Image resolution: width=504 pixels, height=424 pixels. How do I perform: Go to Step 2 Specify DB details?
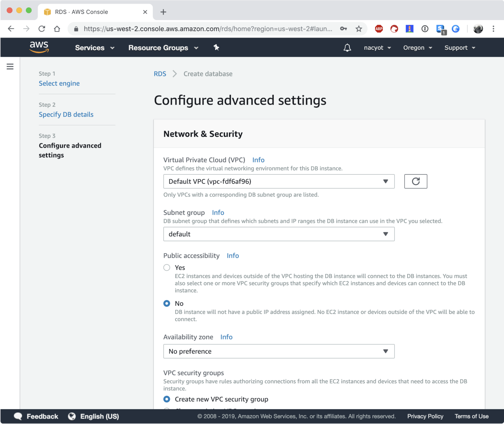point(66,114)
